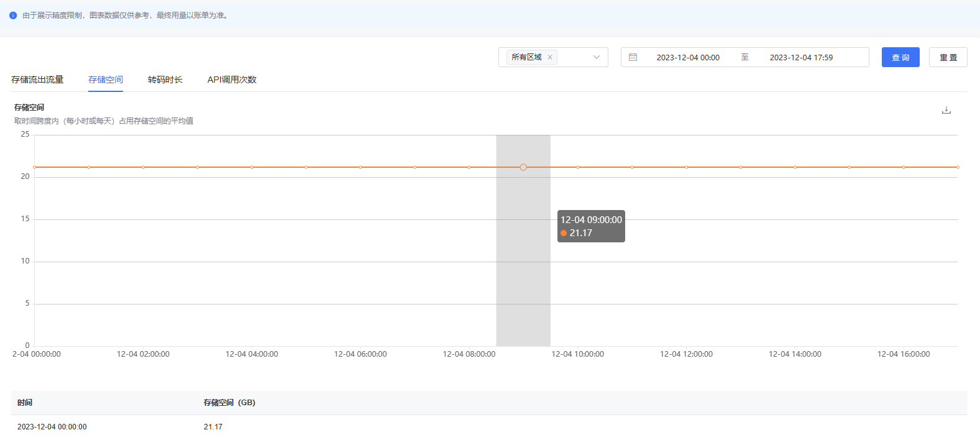Edit start date 2023-12-04 00:00
This screenshot has height=435, width=980.
coord(688,57)
